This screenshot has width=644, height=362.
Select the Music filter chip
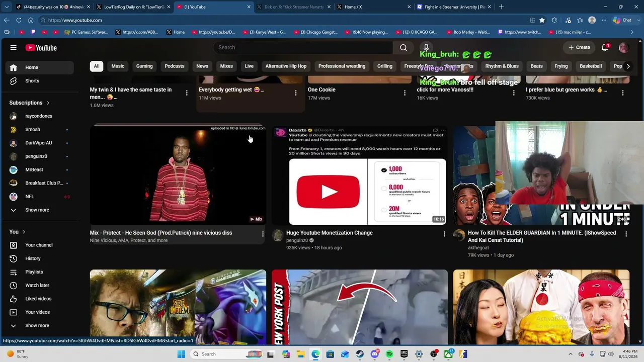118,66
